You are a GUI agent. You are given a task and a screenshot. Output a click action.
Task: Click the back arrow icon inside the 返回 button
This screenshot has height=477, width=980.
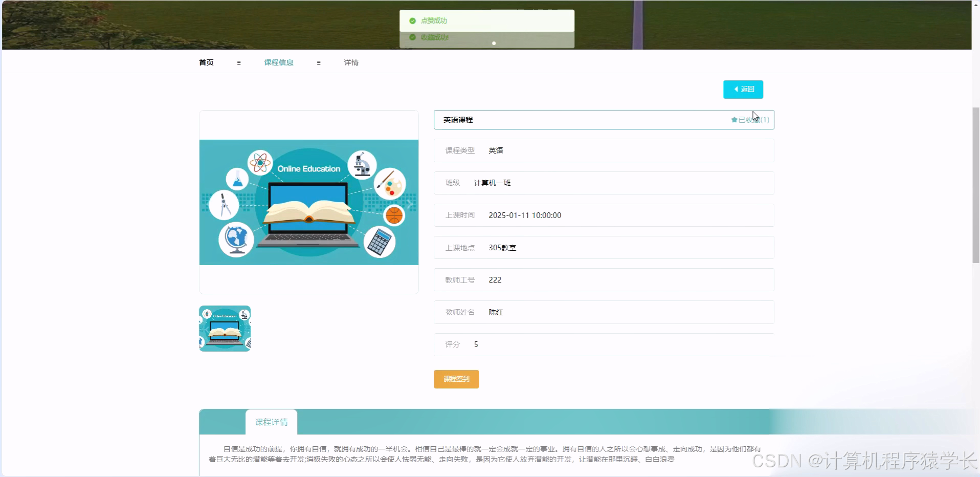[x=737, y=89]
